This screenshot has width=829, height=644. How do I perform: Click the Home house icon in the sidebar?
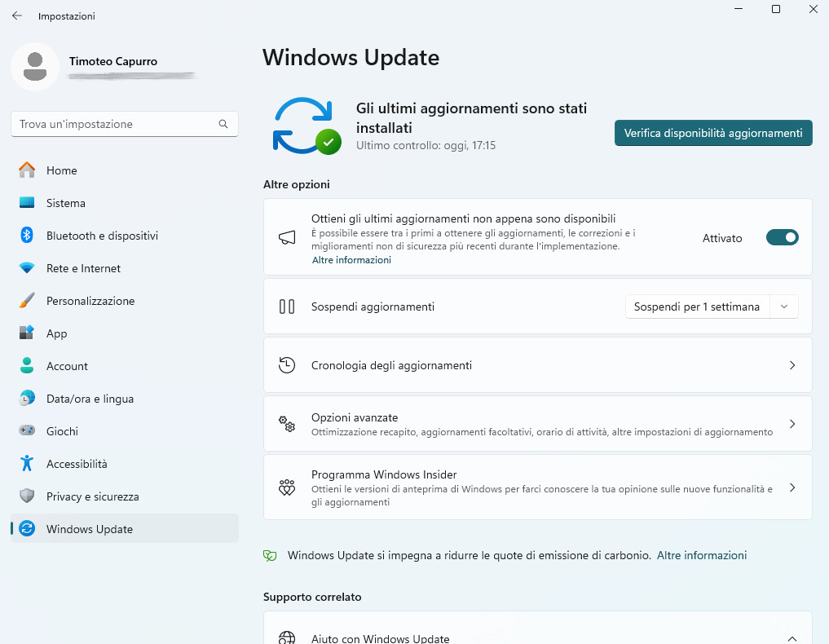click(x=27, y=170)
